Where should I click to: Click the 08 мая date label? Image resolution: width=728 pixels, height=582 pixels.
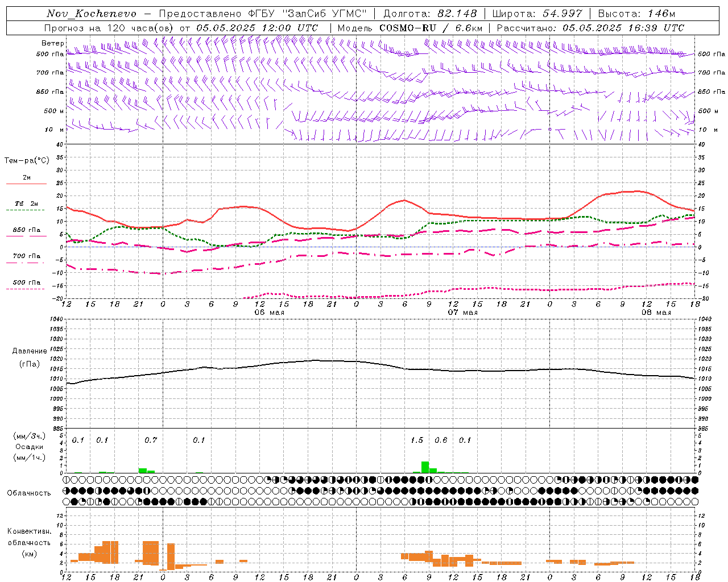click(x=656, y=313)
